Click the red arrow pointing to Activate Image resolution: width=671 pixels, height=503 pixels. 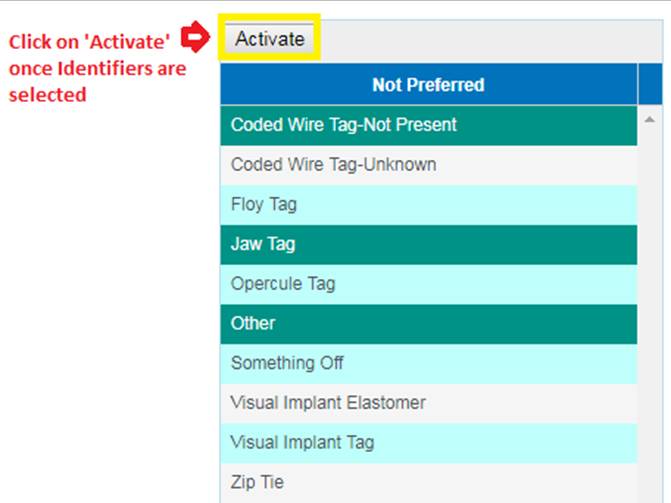point(196,40)
